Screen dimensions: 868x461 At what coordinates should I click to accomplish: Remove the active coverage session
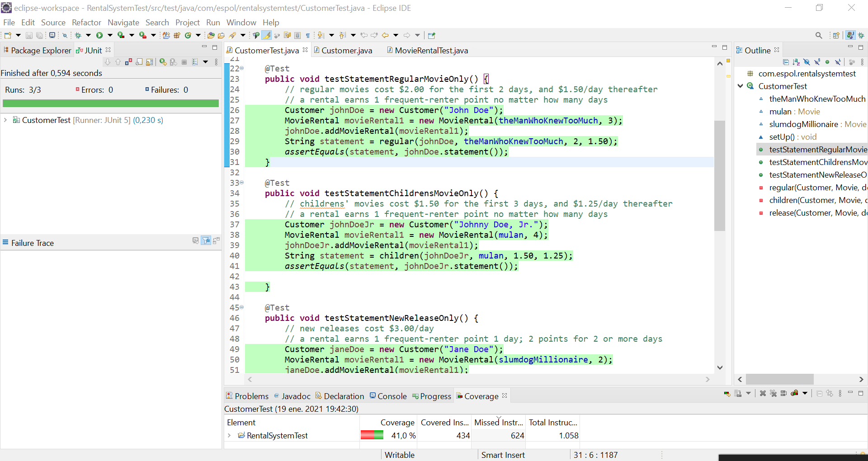763,393
